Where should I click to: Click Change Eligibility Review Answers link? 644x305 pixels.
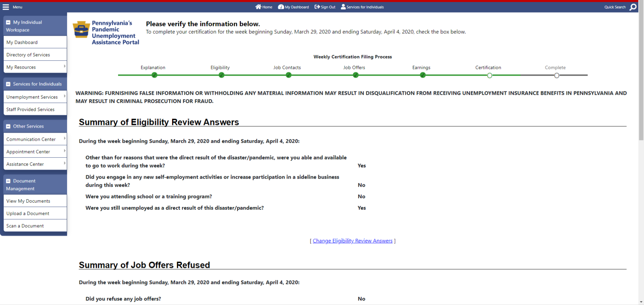353,241
